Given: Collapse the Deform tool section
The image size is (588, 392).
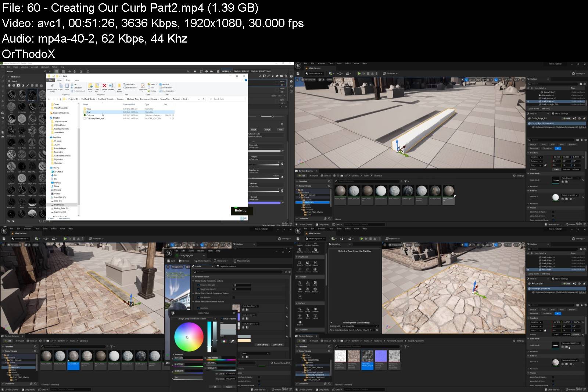Looking at the screenshot, I should point(297,303).
